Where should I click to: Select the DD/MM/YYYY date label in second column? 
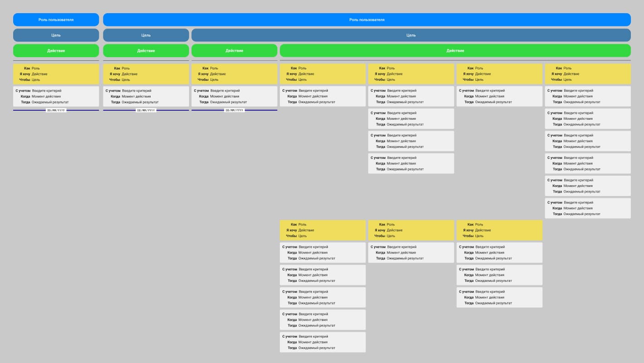point(146,110)
